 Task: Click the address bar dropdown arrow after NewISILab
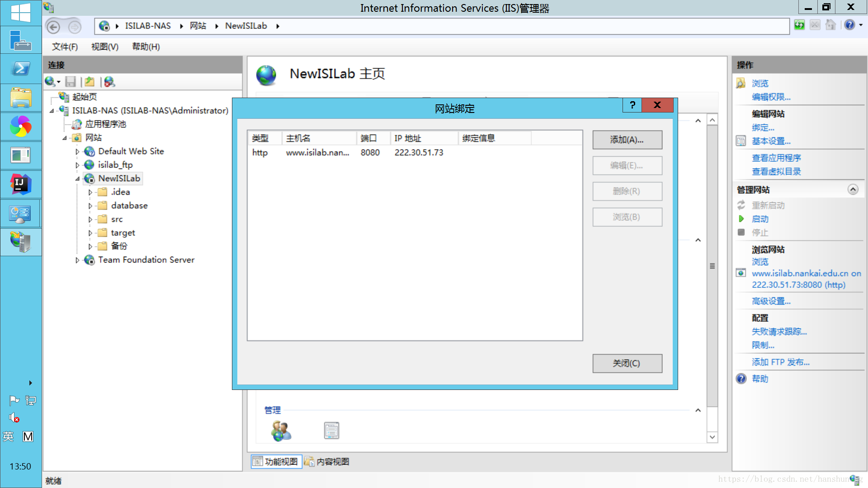click(278, 26)
